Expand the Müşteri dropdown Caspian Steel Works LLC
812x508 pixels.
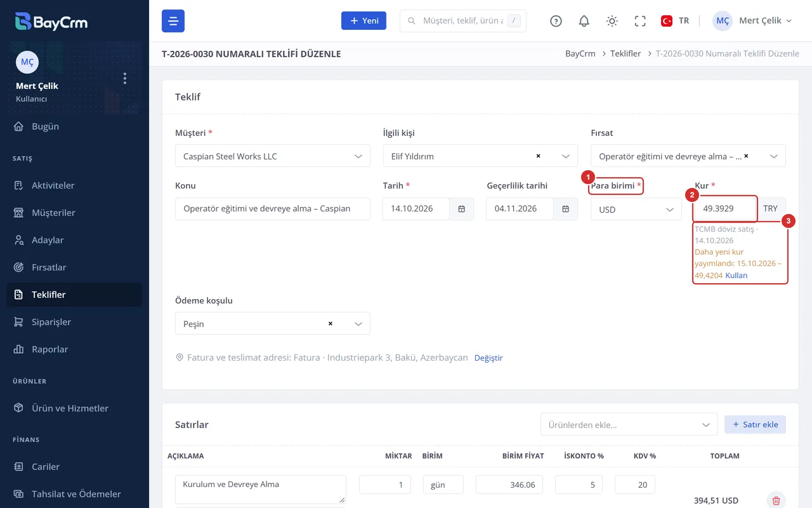pyautogui.click(x=273, y=156)
